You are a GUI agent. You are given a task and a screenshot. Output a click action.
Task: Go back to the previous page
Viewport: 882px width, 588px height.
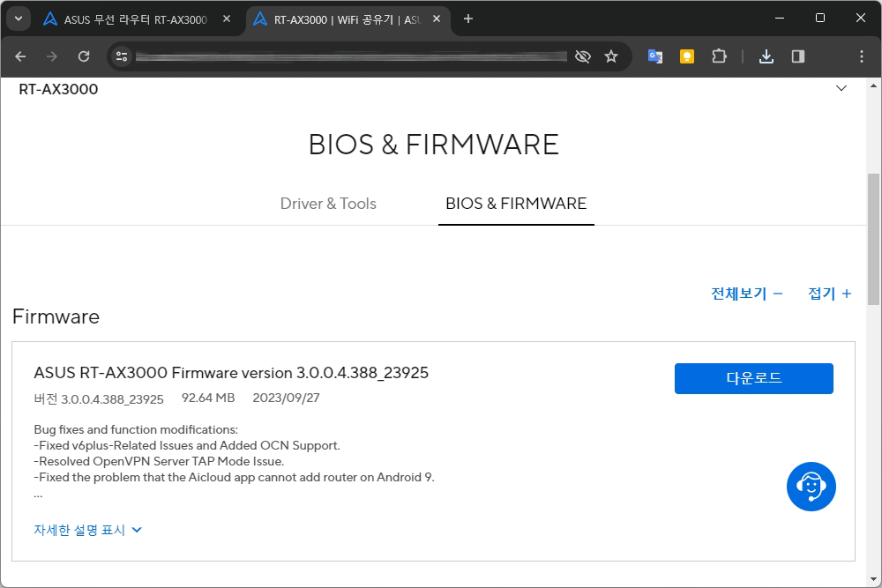[x=21, y=56]
